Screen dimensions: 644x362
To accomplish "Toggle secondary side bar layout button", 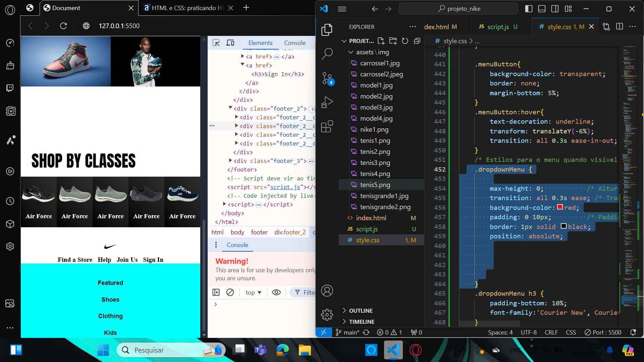I will pyautogui.click(x=555, y=9).
